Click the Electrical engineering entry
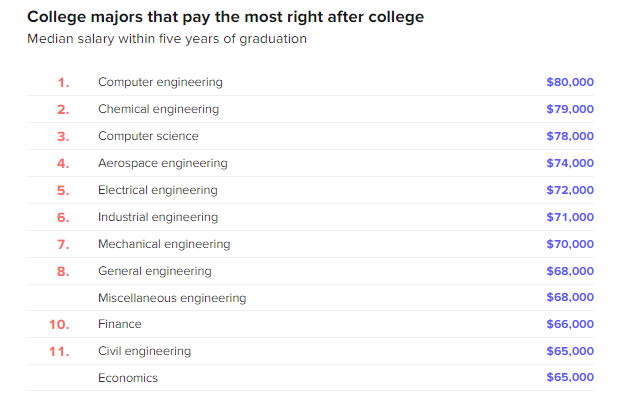The height and width of the screenshot is (393, 629). [158, 190]
